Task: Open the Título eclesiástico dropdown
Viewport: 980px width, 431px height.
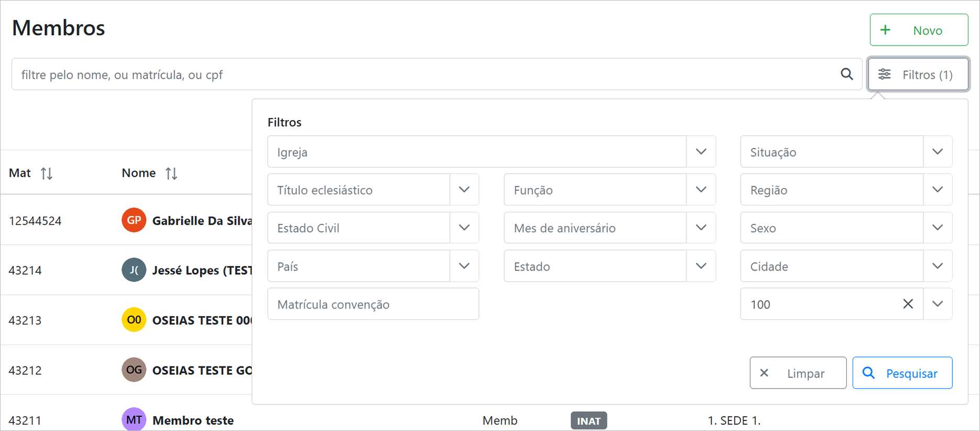Action: point(464,190)
